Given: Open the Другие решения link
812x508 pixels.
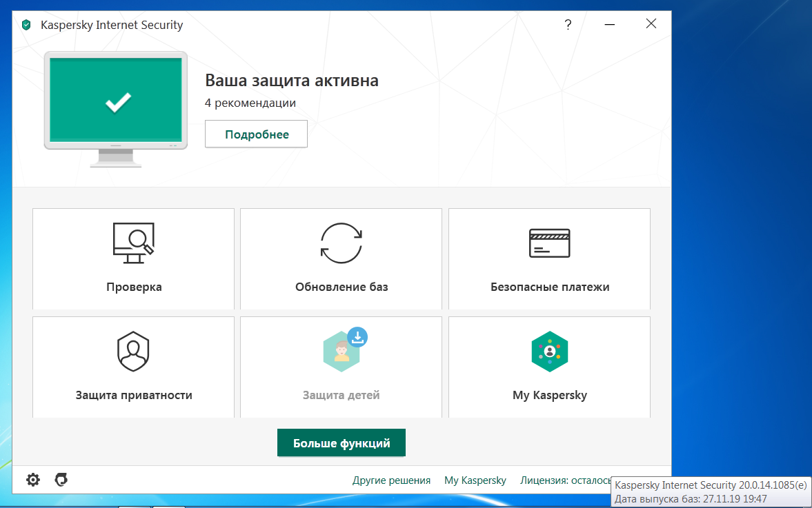Looking at the screenshot, I should [391, 480].
